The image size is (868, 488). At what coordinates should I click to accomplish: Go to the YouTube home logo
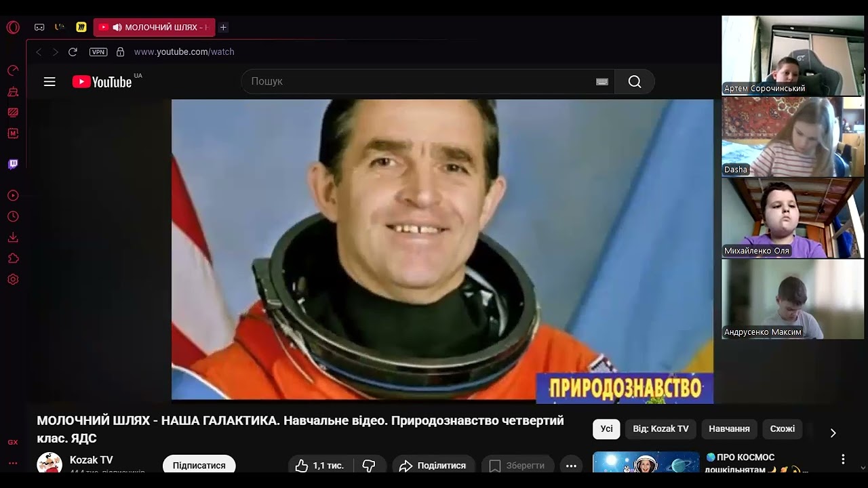point(102,82)
